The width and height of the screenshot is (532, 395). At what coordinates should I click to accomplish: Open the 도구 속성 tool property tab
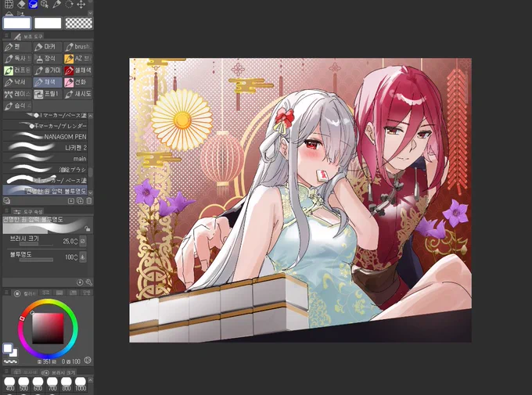(28, 211)
